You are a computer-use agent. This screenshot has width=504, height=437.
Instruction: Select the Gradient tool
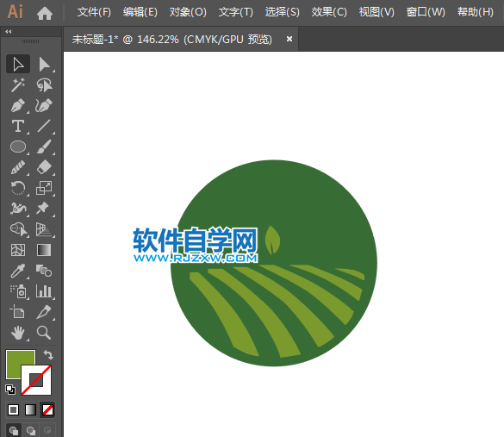(x=44, y=250)
